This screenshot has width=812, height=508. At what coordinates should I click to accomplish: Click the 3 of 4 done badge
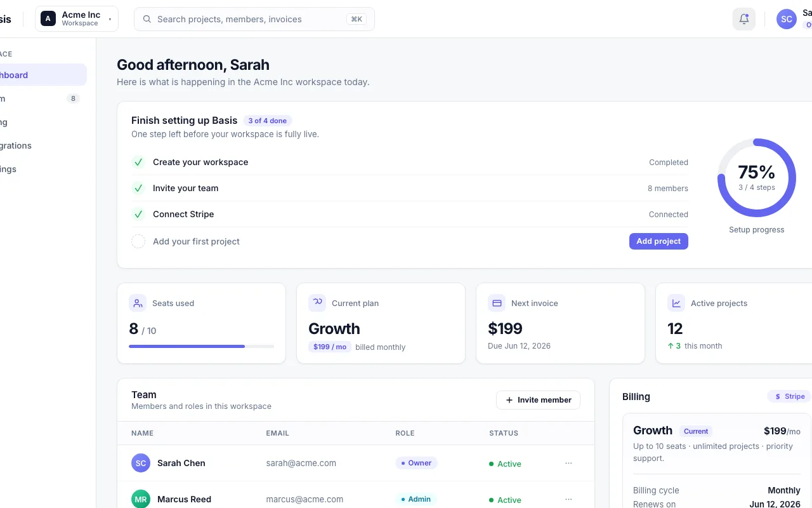click(267, 121)
